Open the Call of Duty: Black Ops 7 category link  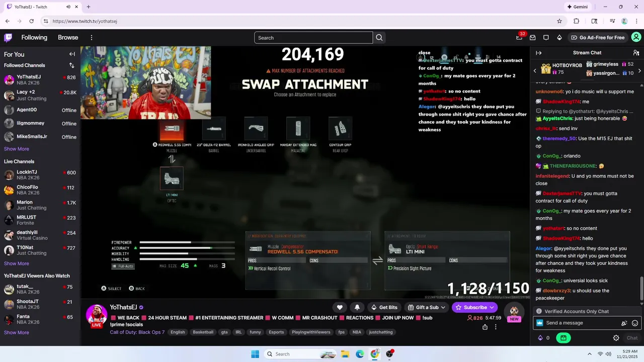[137, 332]
